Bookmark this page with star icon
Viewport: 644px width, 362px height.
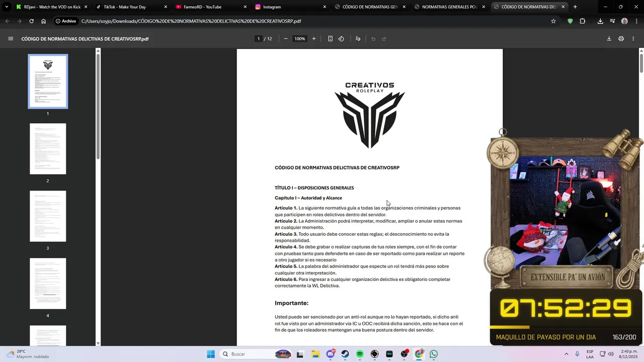553,21
